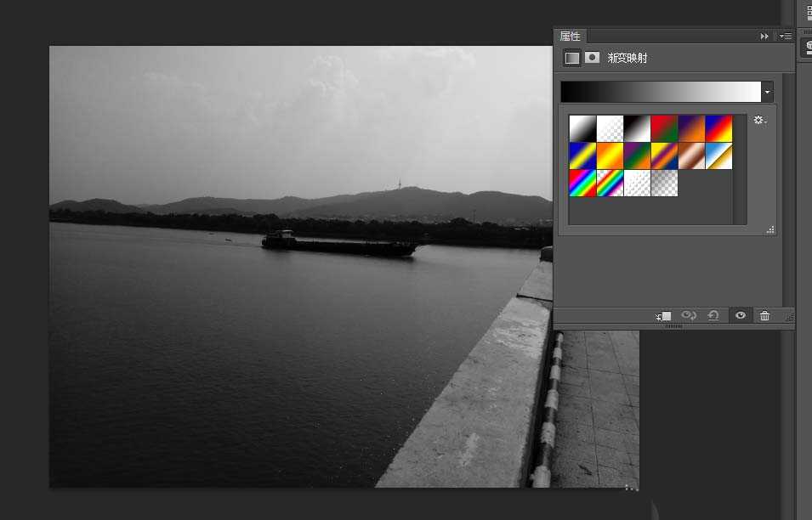Switch to the 属性 tab
This screenshot has height=520, width=812.
570,37
